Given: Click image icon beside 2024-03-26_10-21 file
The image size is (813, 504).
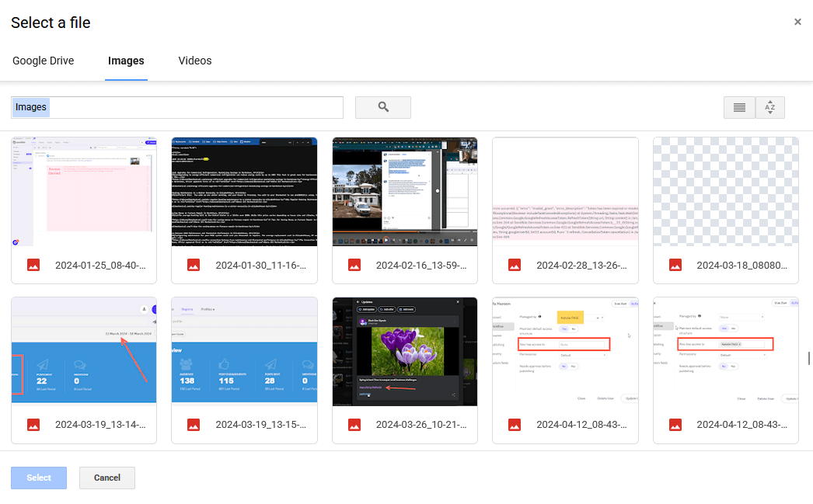Looking at the screenshot, I should tap(354, 425).
